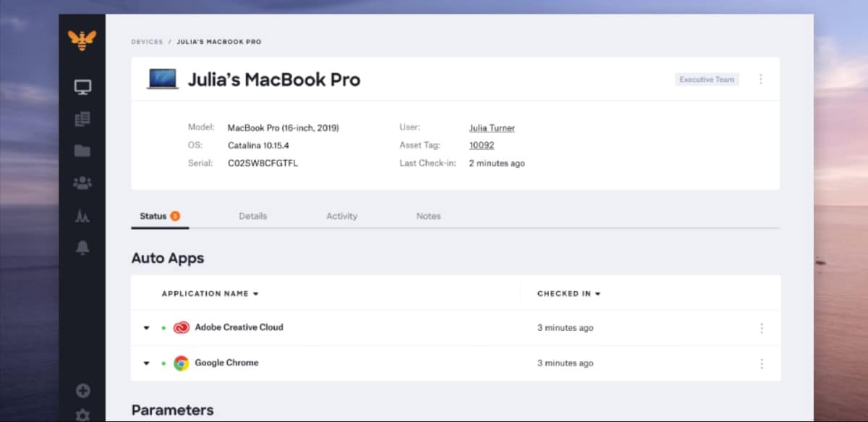Click the orange badge on the Status tab
The image size is (868, 422).
175,216
